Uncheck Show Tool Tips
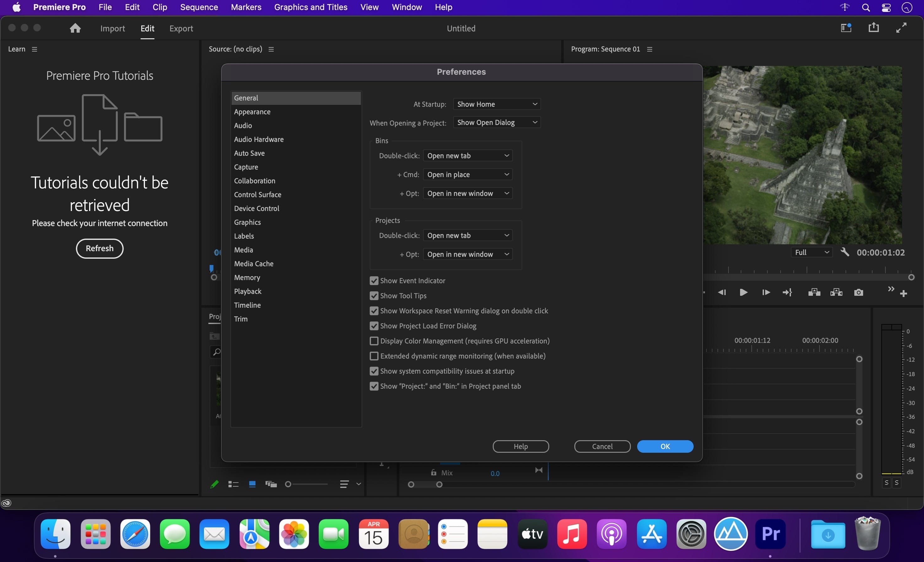 [374, 296]
